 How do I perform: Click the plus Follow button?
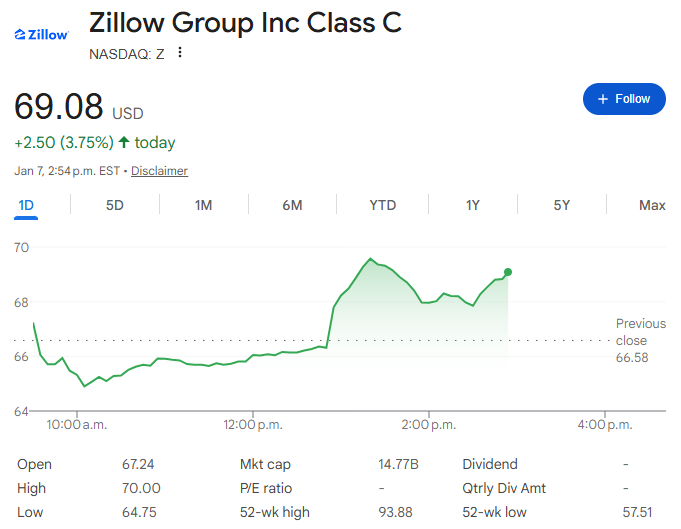pyautogui.click(x=624, y=99)
